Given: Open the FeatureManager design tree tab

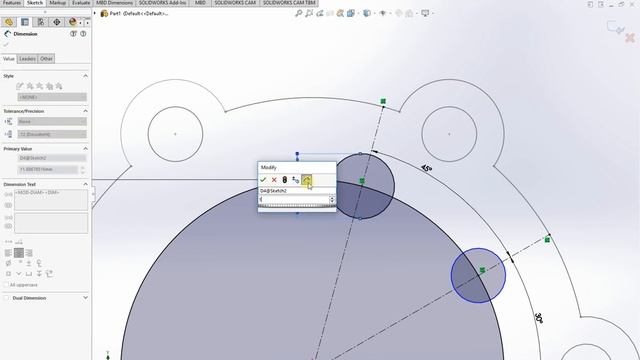Looking at the screenshot, I should [x=9, y=22].
